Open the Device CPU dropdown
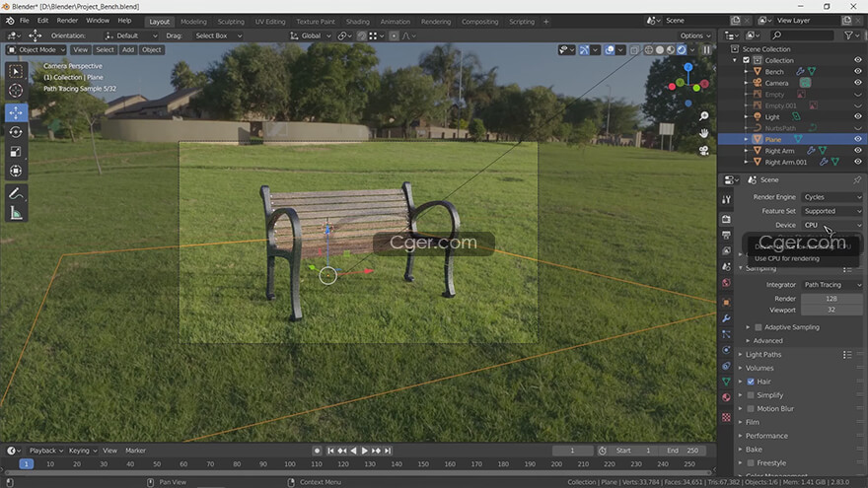 coord(832,225)
